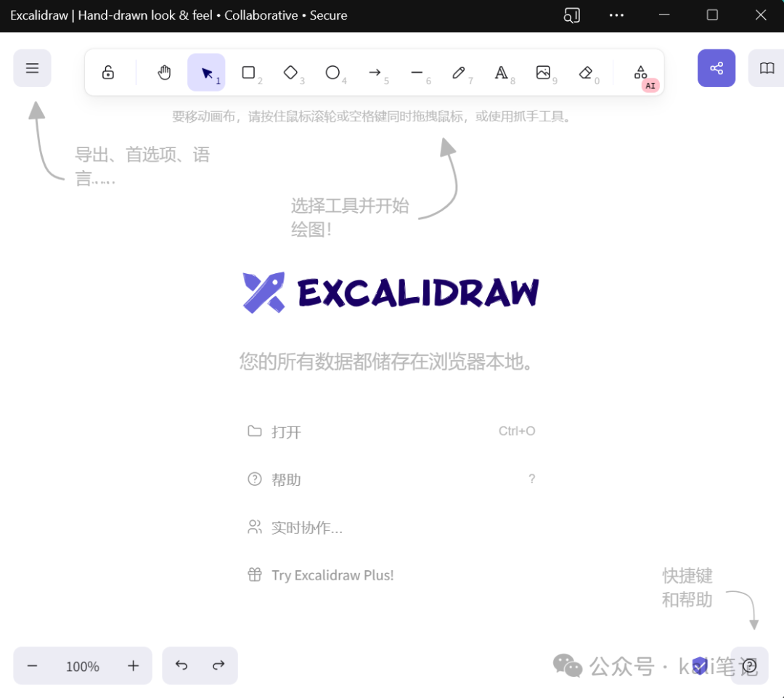The width and height of the screenshot is (784, 698).
Task: Click the undo arrow
Action: click(181, 665)
